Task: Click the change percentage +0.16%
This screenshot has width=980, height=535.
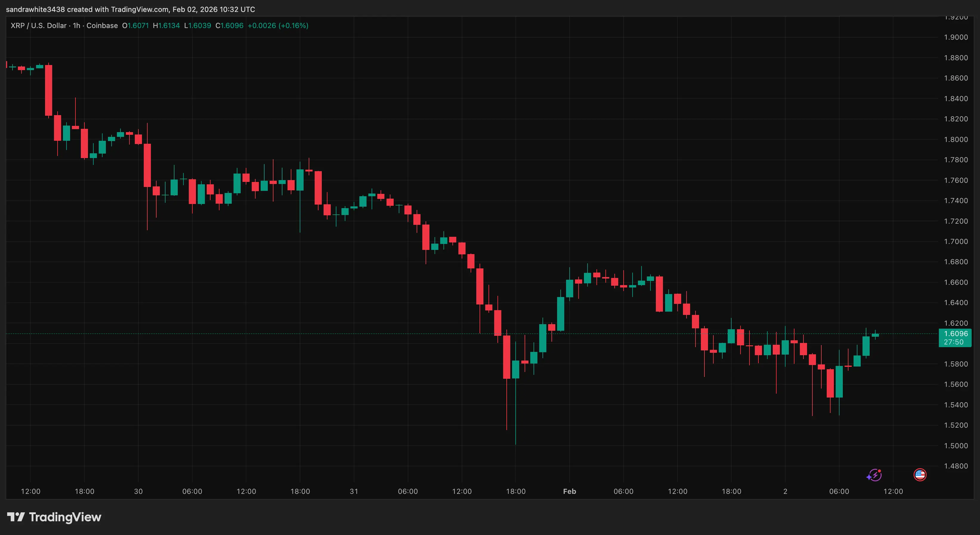Action: coord(293,25)
